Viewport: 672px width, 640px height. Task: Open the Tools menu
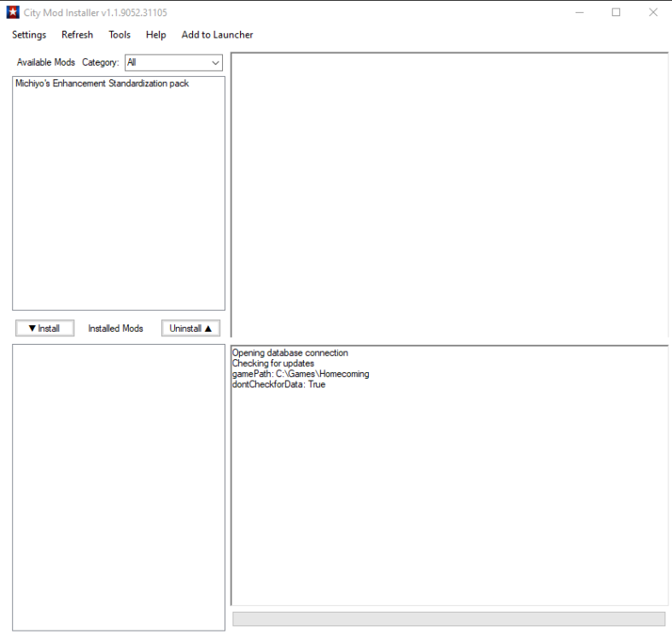coord(120,35)
